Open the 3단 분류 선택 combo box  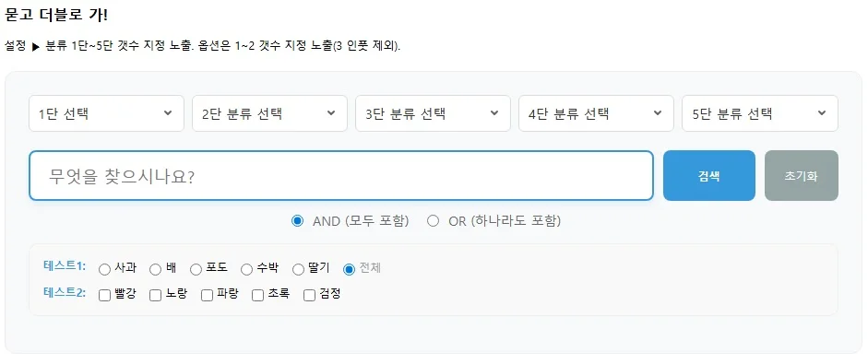tap(433, 113)
